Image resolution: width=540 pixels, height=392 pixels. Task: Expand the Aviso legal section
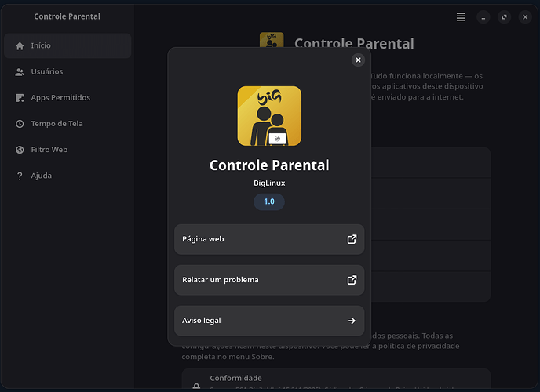(259, 321)
